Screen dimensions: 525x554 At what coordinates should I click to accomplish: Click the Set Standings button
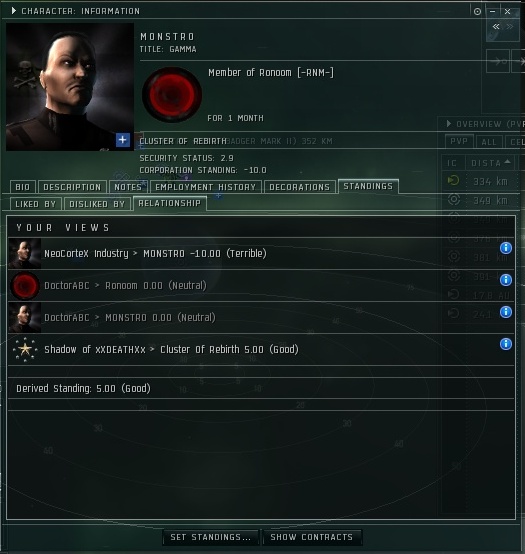[211, 537]
